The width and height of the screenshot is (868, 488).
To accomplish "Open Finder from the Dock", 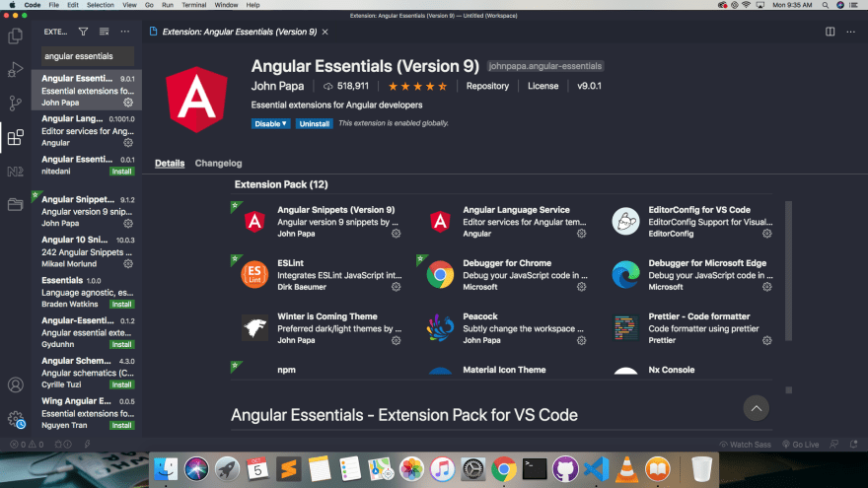I will [x=166, y=469].
